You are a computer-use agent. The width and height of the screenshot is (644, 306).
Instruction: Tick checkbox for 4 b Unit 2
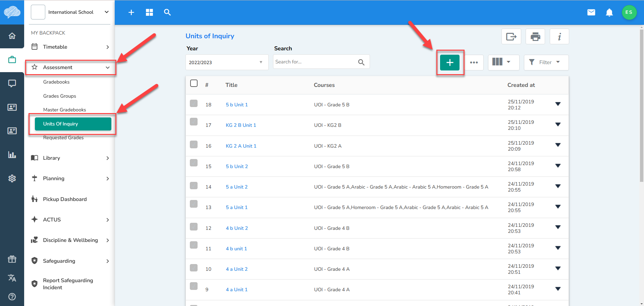point(194,226)
